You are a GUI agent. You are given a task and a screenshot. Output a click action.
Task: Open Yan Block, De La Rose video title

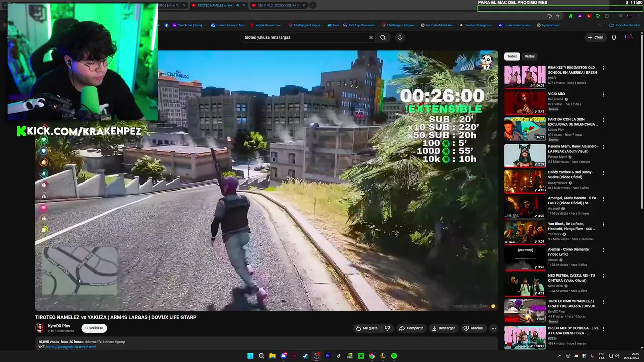point(572,226)
